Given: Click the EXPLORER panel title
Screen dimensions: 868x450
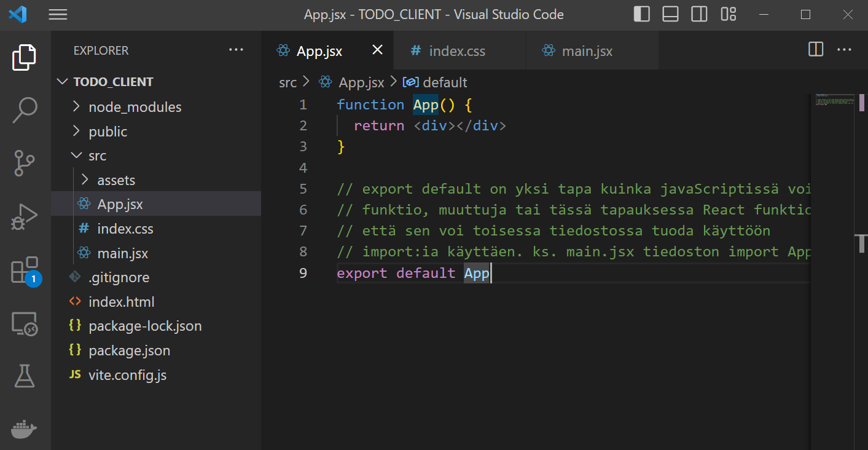Looking at the screenshot, I should [101, 50].
